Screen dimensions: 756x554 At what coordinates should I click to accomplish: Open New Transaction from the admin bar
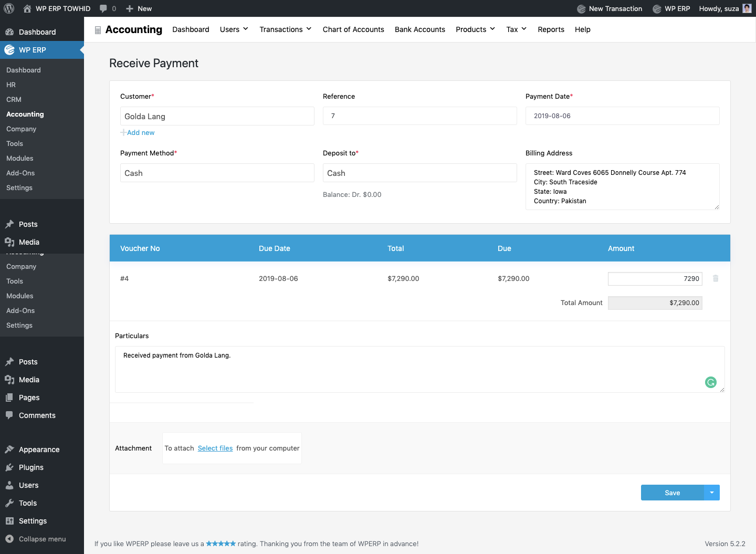pyautogui.click(x=610, y=8)
